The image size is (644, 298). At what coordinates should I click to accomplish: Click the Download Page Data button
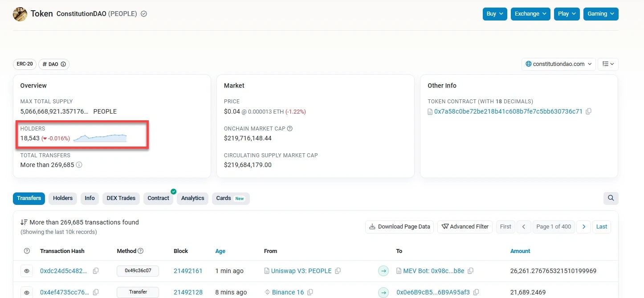click(x=399, y=227)
